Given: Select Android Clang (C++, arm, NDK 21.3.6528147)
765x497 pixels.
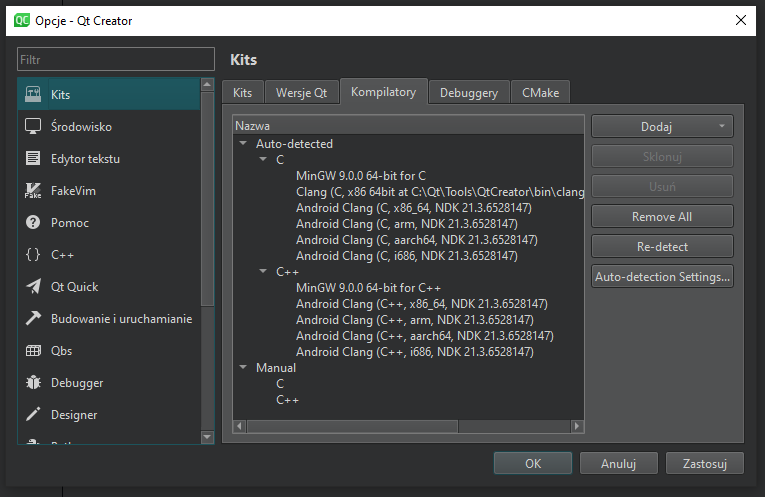Looking at the screenshot, I should [x=415, y=319].
